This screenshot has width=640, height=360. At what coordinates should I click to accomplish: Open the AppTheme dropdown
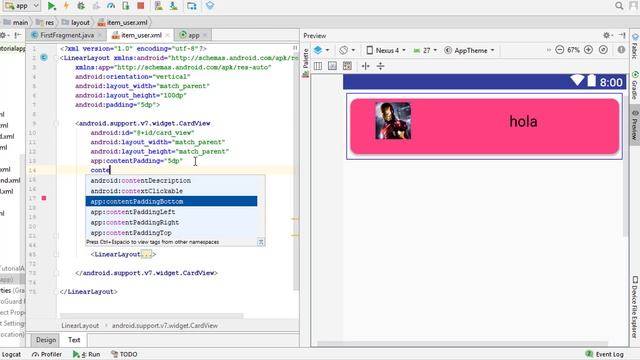point(469,50)
